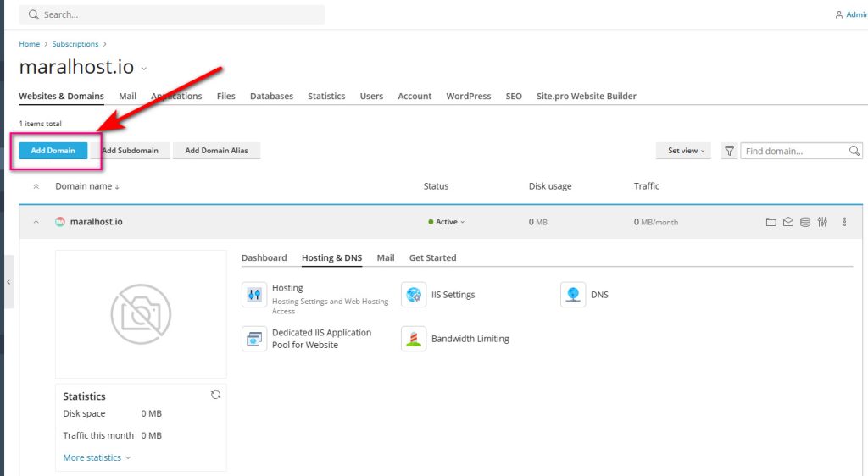This screenshot has width=868, height=476.
Task: Open the Bandwidth Limiting icon
Action: coord(414,339)
